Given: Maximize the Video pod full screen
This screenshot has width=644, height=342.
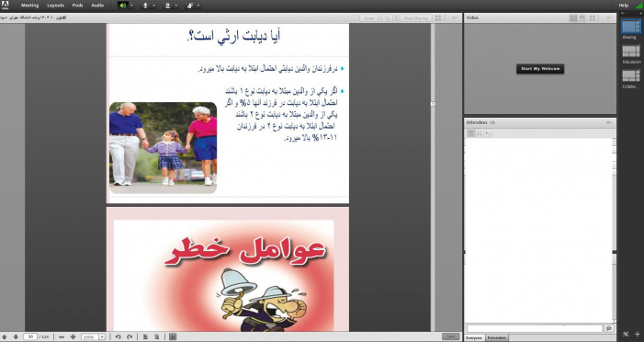Looking at the screenshot, I should coord(593,18).
